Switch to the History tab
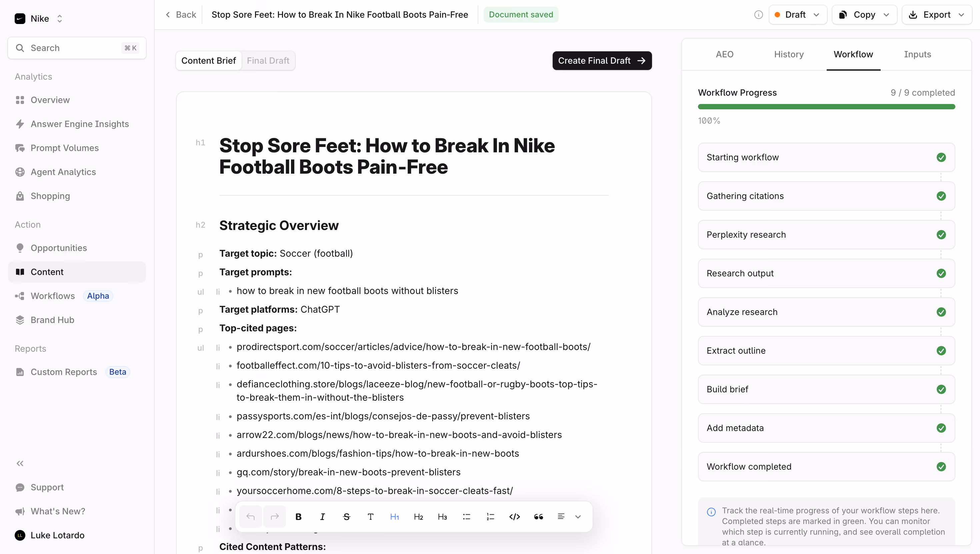980x554 pixels. coord(789,54)
